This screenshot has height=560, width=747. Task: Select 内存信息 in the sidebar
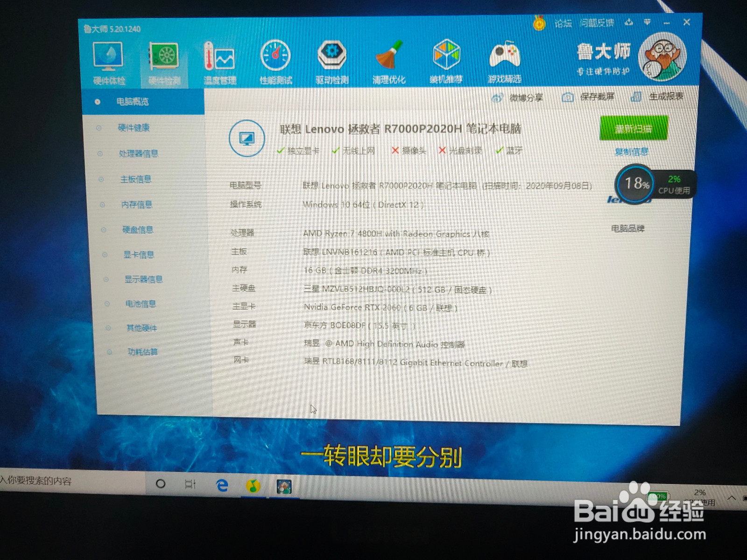(x=137, y=204)
